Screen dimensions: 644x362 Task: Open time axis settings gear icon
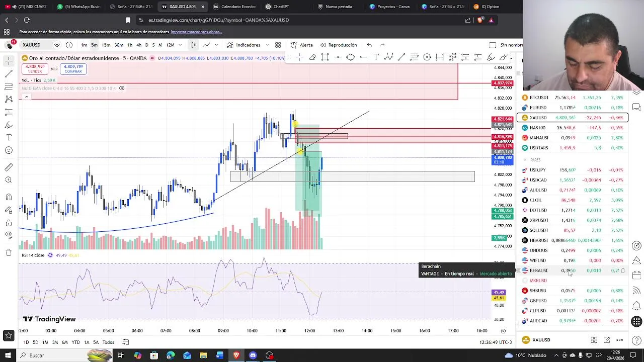503,331
